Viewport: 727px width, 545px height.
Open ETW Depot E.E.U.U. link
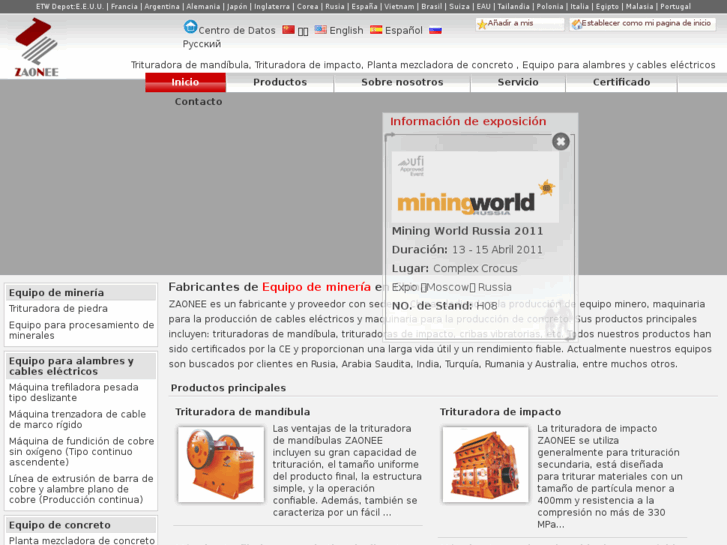[70, 6]
